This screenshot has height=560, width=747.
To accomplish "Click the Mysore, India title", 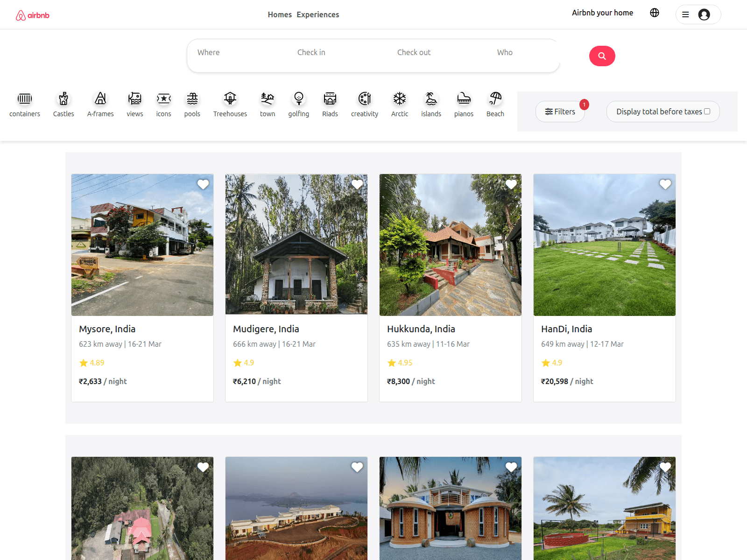I will click(107, 329).
